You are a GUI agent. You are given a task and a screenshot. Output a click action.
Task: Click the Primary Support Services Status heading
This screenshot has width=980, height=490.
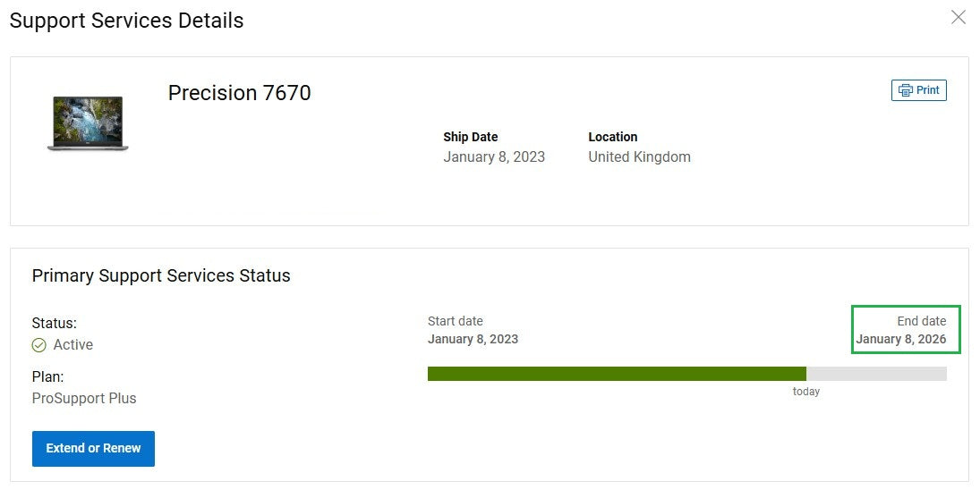[x=161, y=275]
